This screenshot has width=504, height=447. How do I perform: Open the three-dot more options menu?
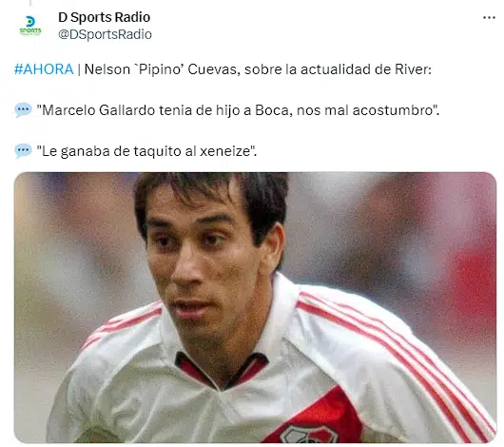489,18
